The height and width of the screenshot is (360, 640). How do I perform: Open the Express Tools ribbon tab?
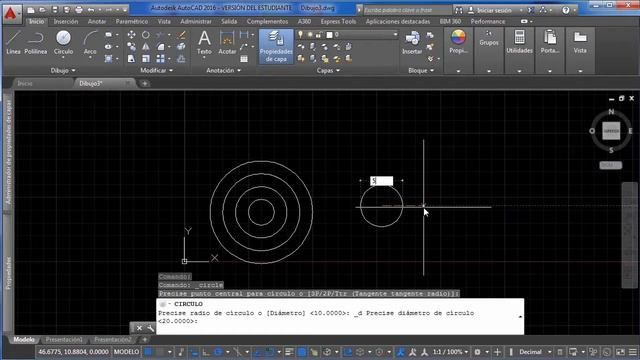338,22
